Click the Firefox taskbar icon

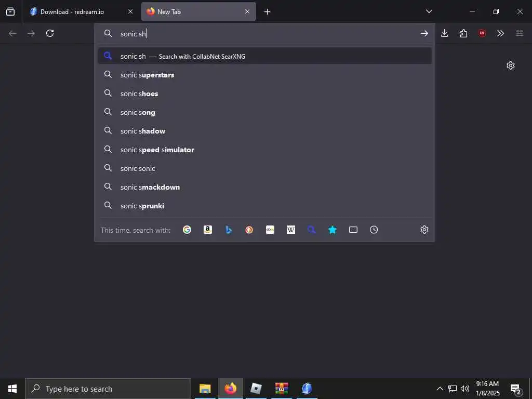[x=230, y=389]
